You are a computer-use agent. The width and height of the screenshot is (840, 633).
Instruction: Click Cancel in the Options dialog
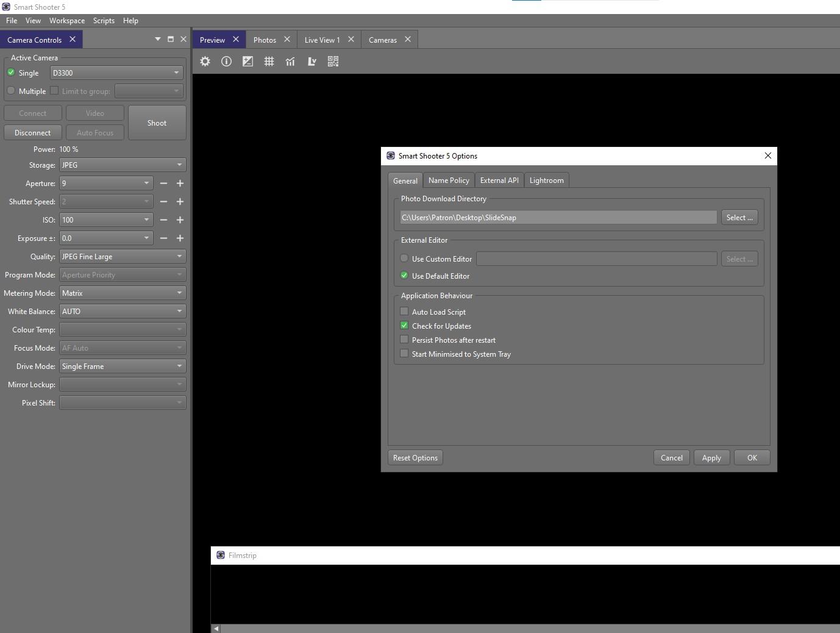[x=672, y=458]
